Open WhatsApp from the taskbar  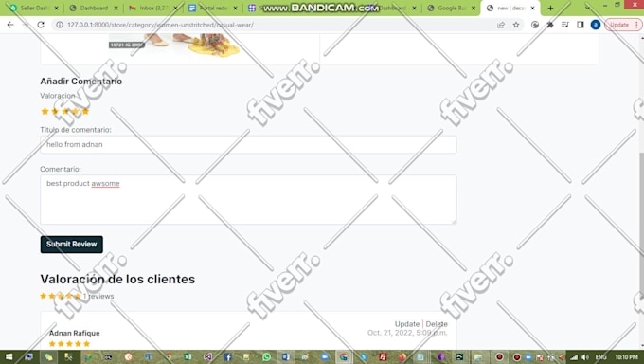tap(266, 357)
